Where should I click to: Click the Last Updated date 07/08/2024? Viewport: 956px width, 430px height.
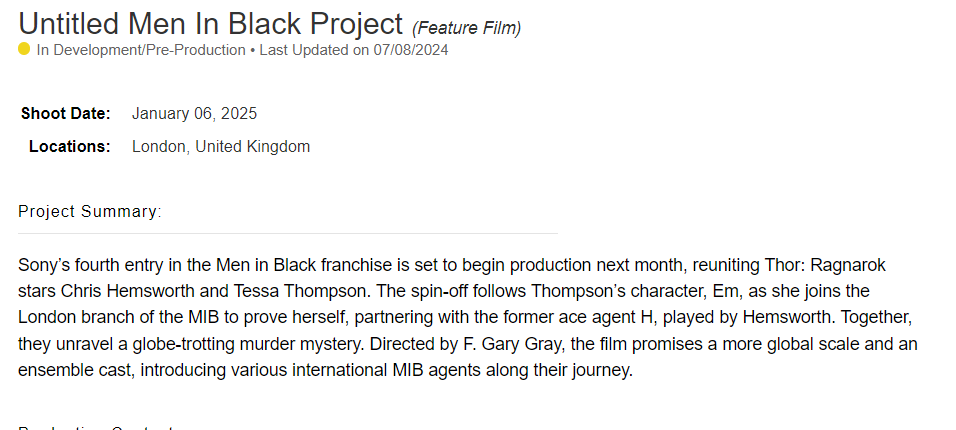pyautogui.click(x=412, y=50)
